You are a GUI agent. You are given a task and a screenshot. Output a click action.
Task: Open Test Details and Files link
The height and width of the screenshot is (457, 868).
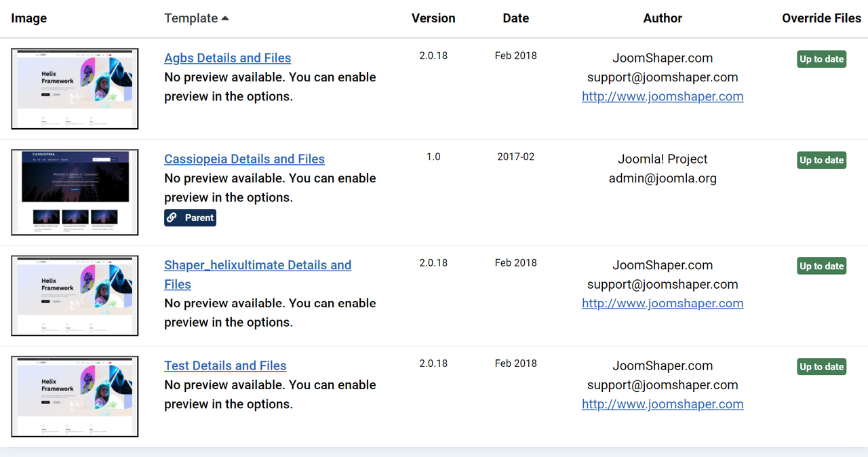225,366
